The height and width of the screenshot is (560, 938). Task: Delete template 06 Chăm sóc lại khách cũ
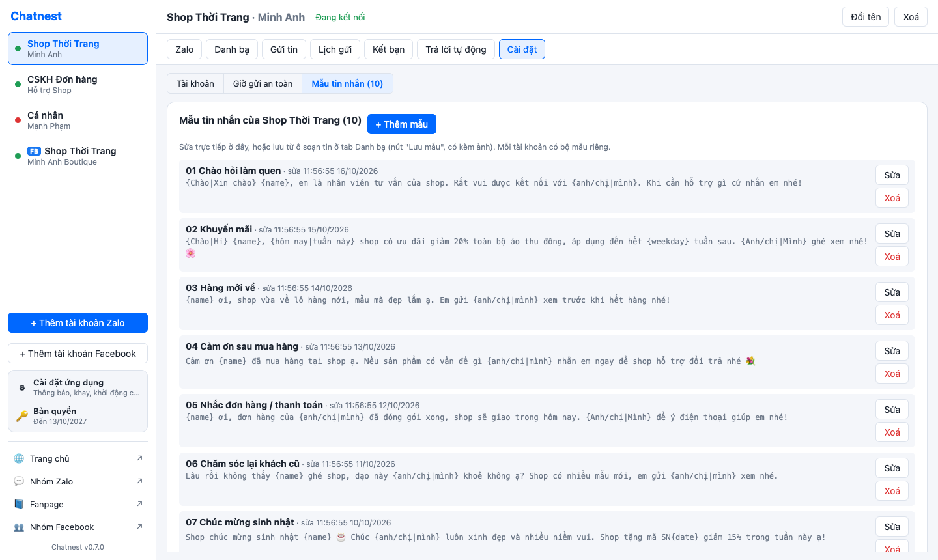tap(892, 491)
